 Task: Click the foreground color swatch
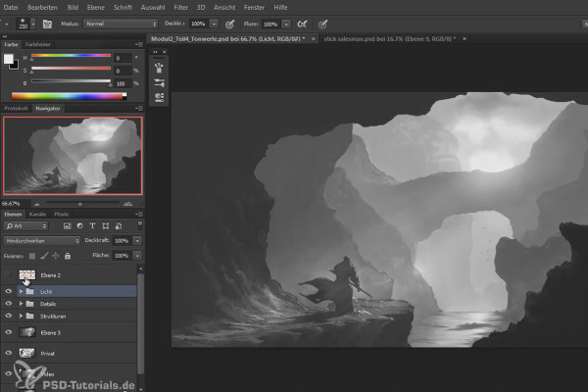[x=8, y=59]
